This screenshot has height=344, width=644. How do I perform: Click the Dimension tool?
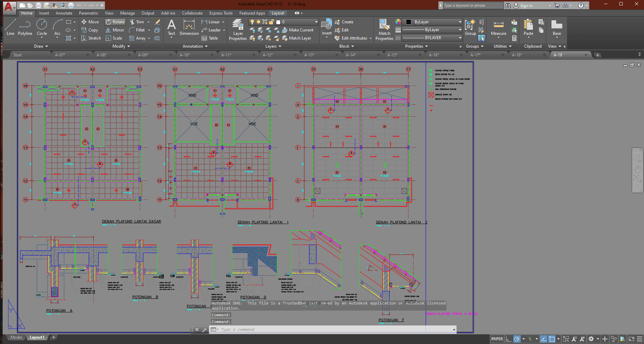(x=189, y=27)
